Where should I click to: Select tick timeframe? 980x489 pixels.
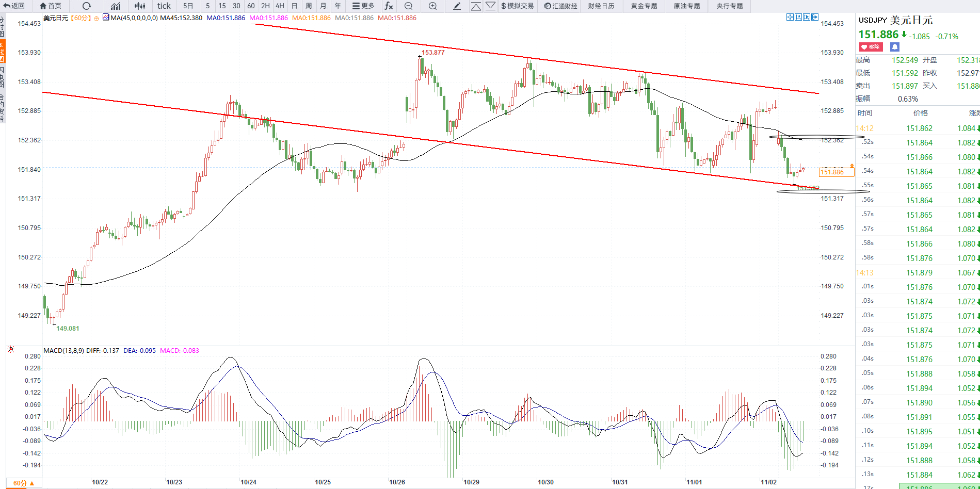pyautogui.click(x=164, y=6)
